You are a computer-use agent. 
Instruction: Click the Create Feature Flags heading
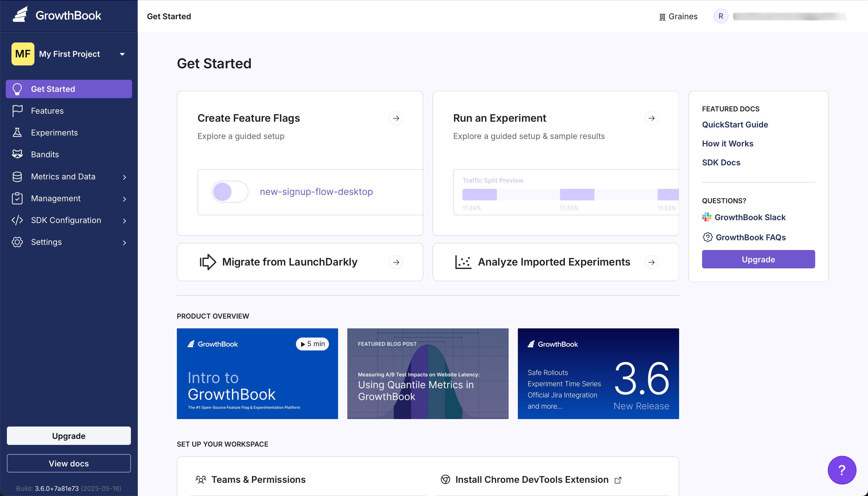(248, 118)
